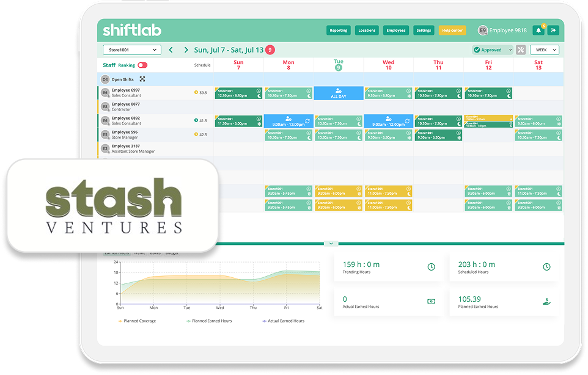Open the notifications bell with 6 alerts

click(x=538, y=30)
